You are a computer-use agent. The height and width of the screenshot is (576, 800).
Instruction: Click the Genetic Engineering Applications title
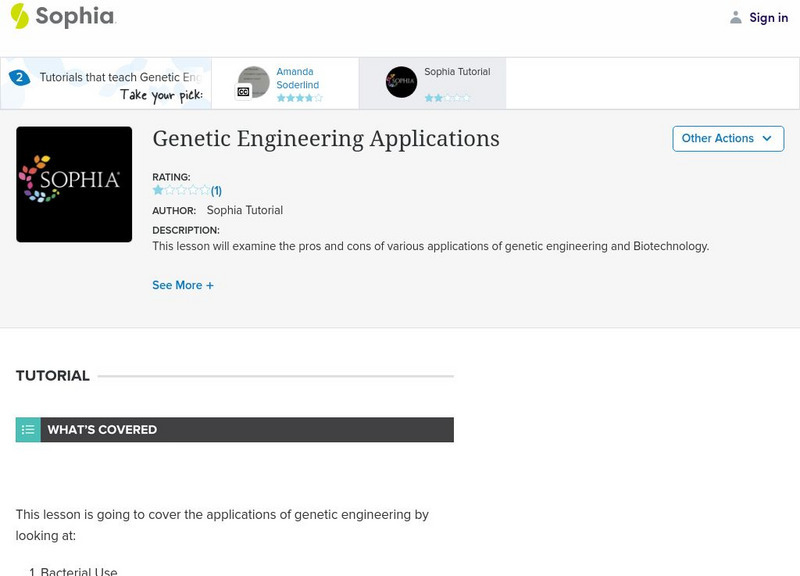pos(326,138)
